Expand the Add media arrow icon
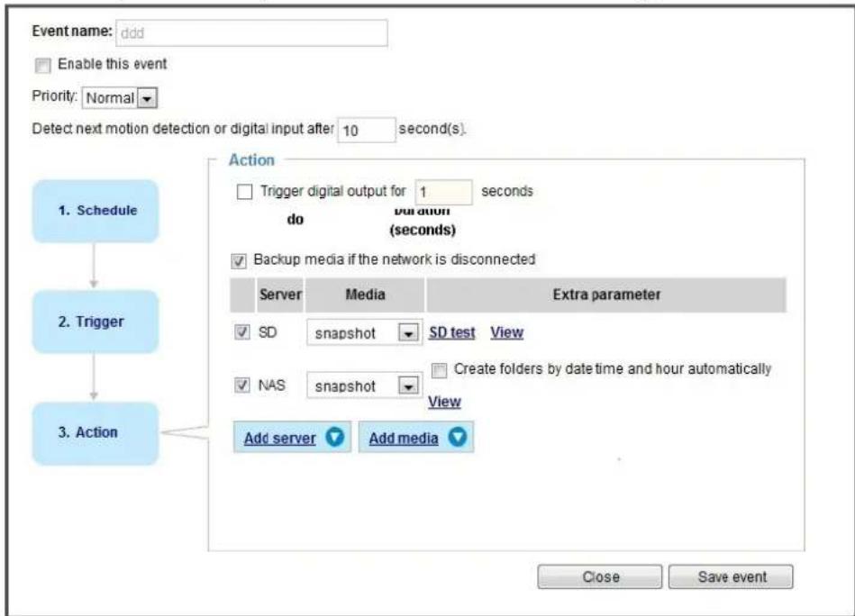This screenshot has height=616, width=855. point(458,437)
